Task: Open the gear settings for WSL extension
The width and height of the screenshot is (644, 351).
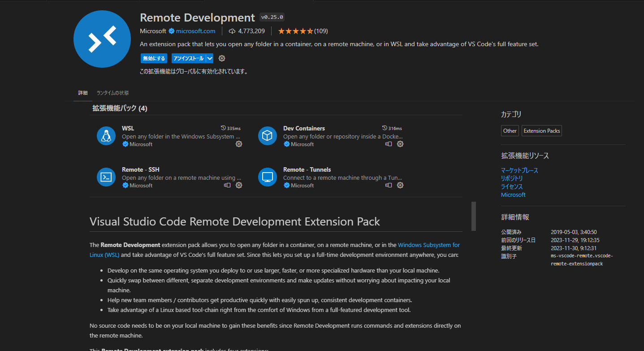Action: coord(239,144)
